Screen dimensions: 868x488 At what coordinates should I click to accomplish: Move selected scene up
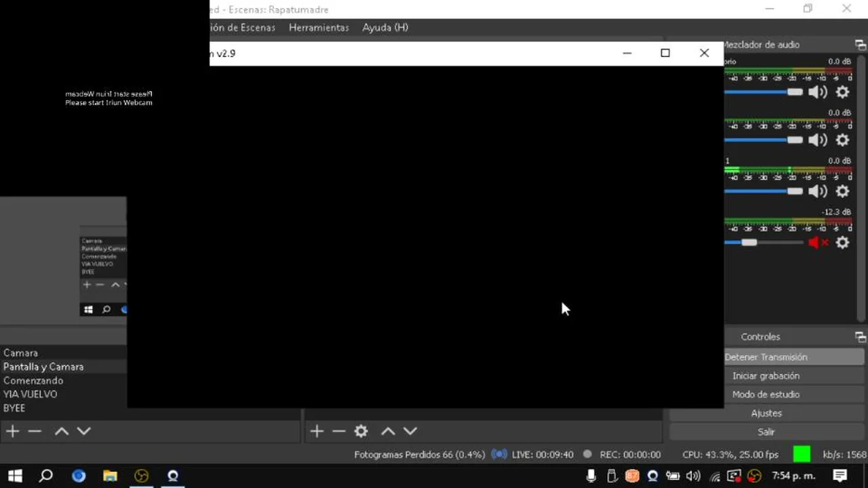[62, 431]
